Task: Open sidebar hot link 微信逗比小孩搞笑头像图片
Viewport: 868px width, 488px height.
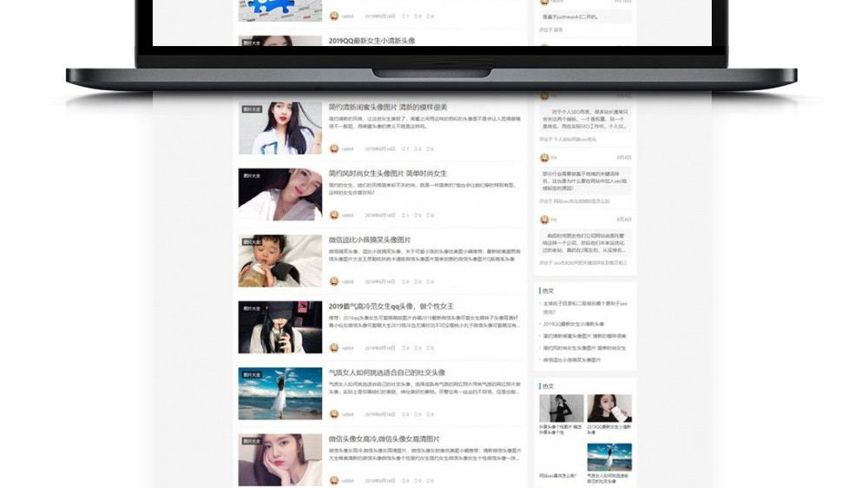Action: (572, 360)
